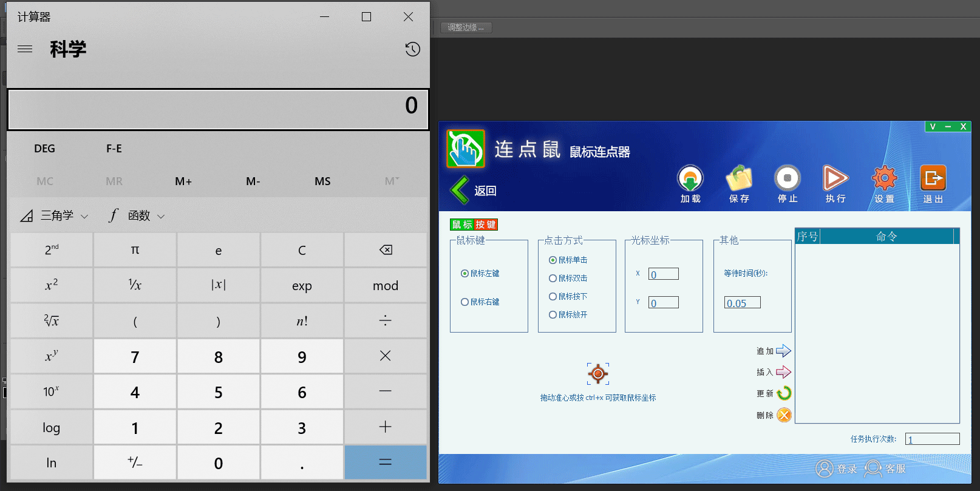Click 命令 column header
Image resolution: width=980 pixels, height=491 pixels.
886,236
